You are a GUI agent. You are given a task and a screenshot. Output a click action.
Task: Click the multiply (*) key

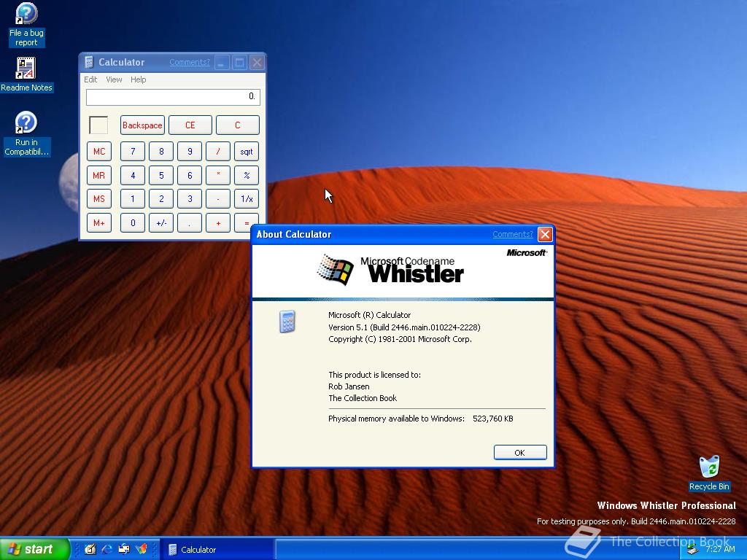click(x=218, y=175)
